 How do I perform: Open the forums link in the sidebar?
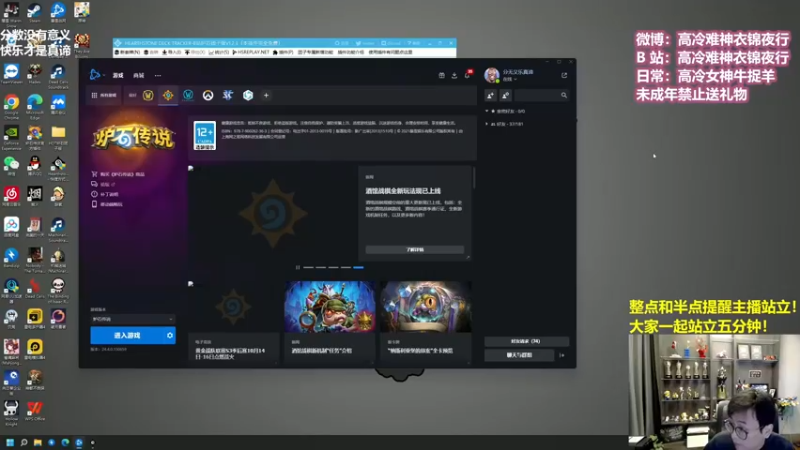(x=103, y=184)
